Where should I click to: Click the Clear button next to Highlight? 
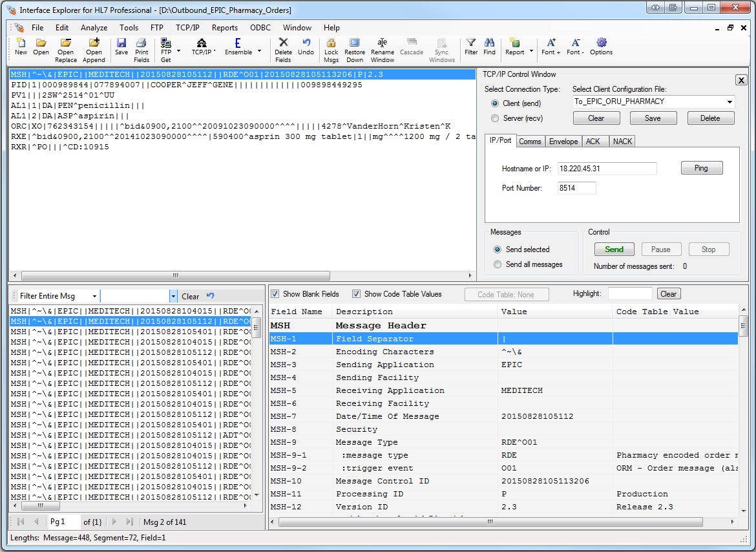668,294
